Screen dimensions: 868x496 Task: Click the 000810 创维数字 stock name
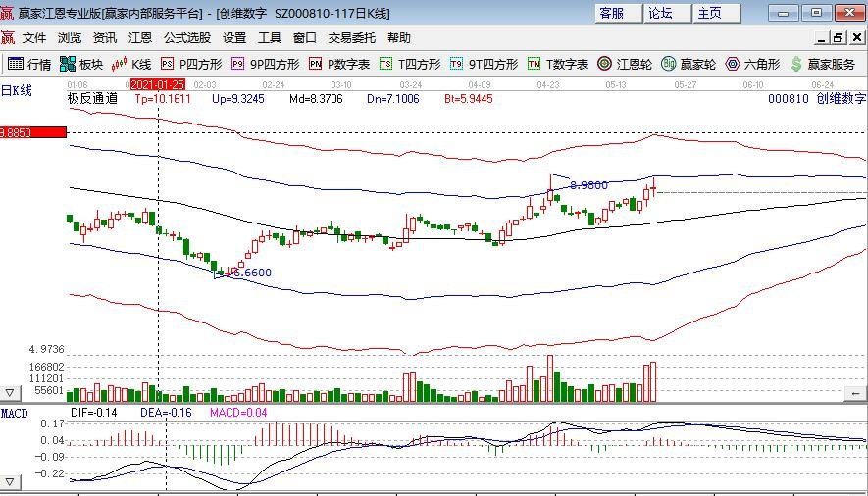(817, 99)
